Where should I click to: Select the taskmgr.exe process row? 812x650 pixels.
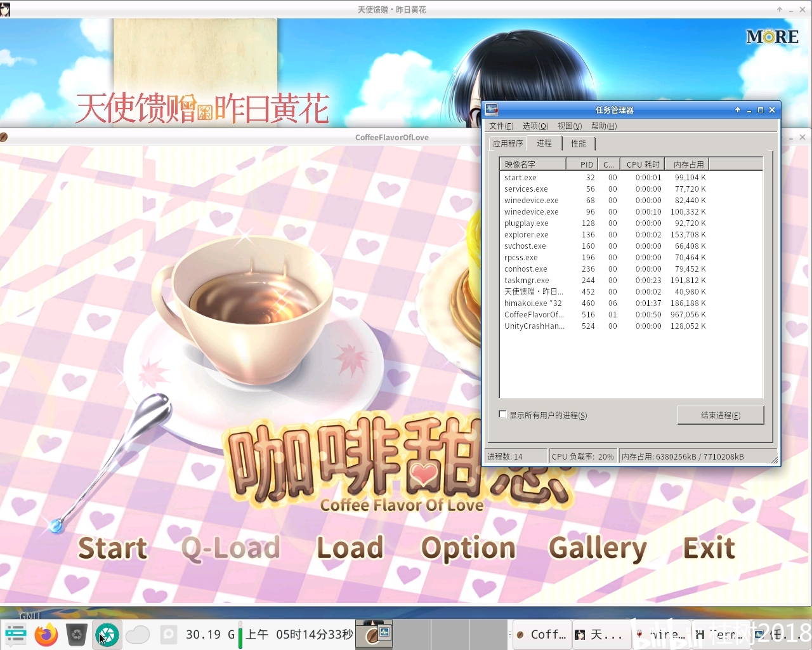click(x=605, y=281)
